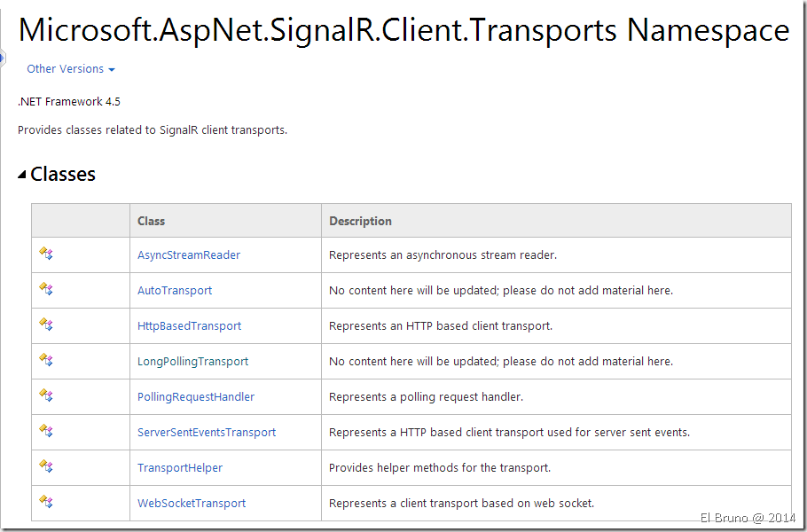Open the AutoTransport class link

175,291
